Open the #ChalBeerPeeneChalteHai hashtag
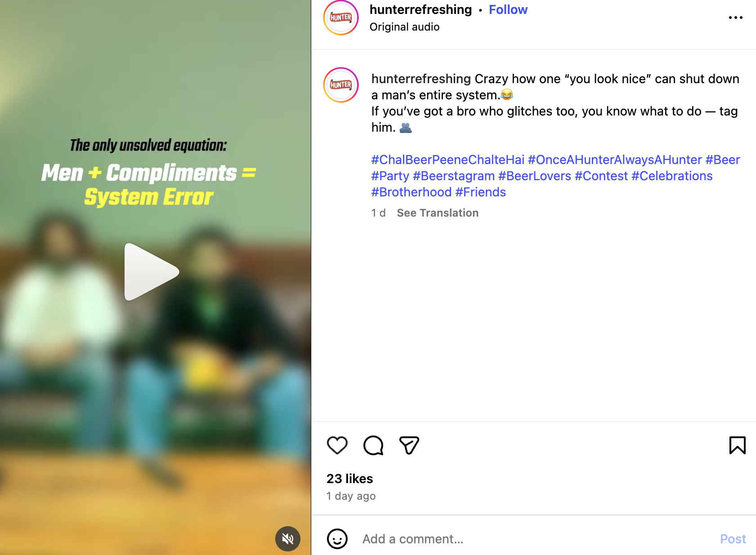Screen dimensions: 756x555 [x=448, y=160]
